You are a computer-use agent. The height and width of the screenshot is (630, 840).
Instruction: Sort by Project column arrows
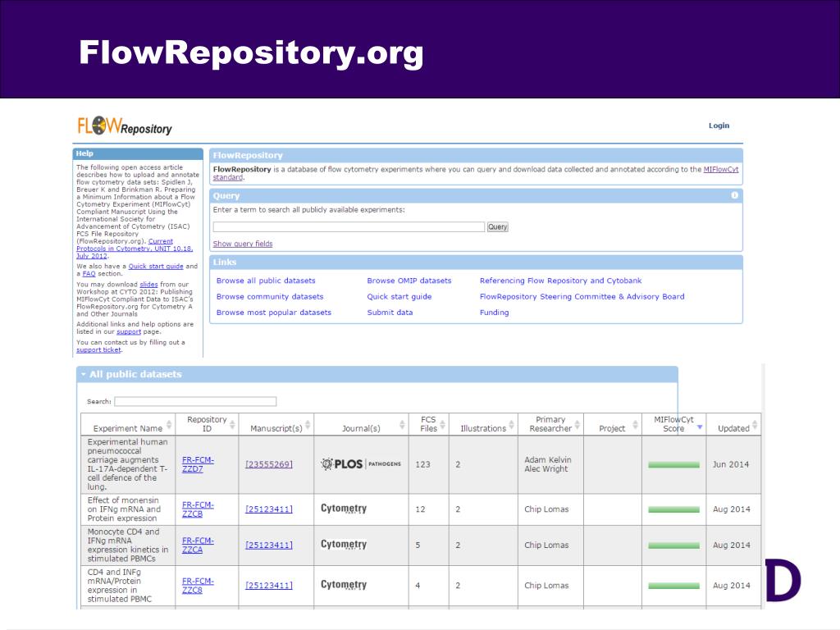coord(635,425)
